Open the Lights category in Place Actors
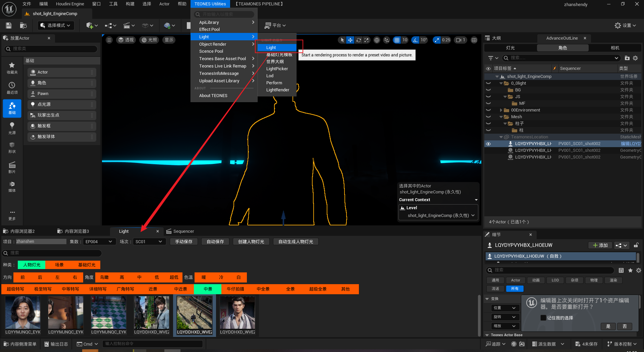This screenshot has height=352, width=644. pos(12,128)
